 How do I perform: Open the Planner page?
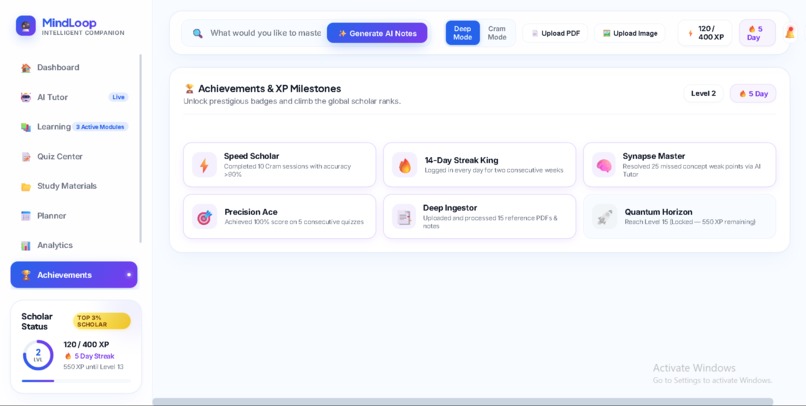[74, 216]
